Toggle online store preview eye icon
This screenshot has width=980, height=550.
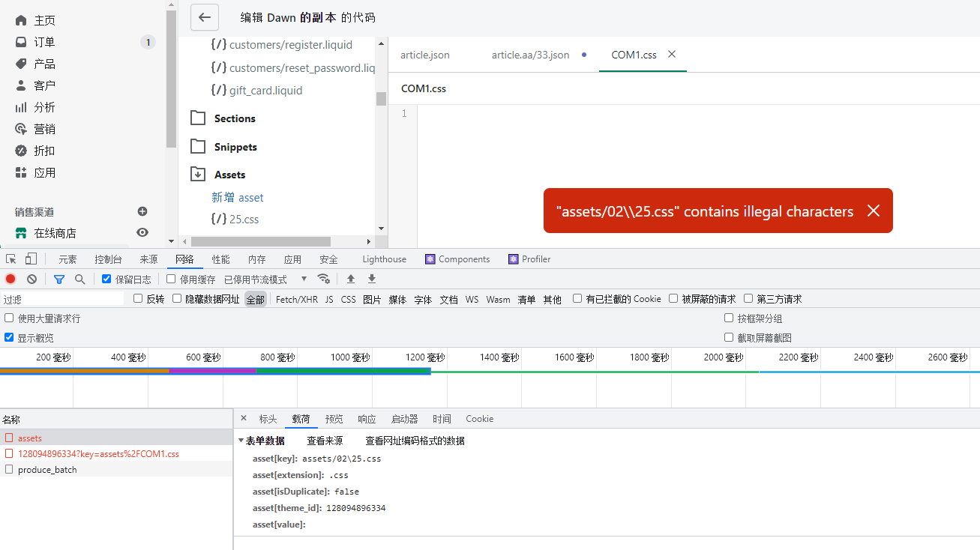point(142,233)
